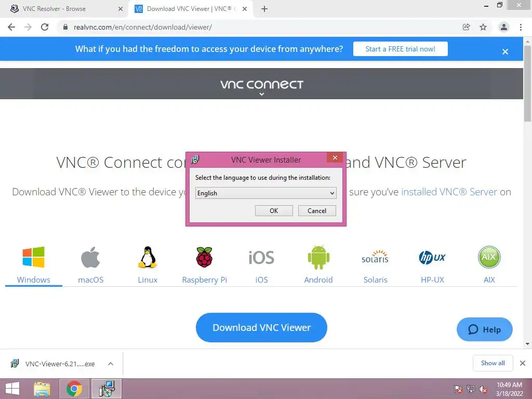Click the page vertical scrollbar thumb
This screenshot has height=399, width=532.
527,83
